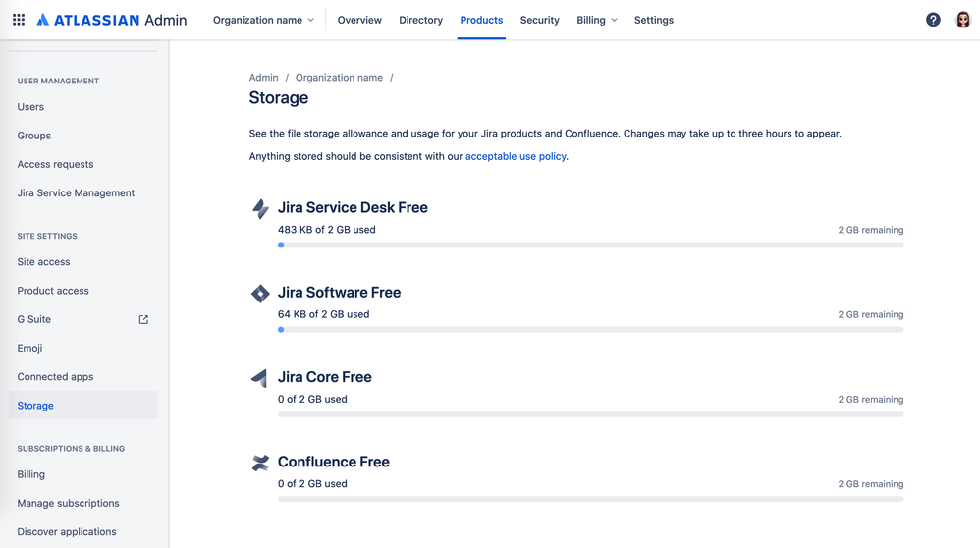Open the Security tab
980x548 pixels.
point(539,20)
